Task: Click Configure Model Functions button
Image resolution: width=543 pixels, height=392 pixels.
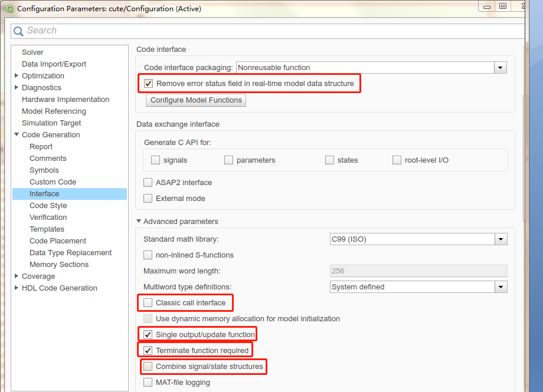Action: click(x=196, y=100)
